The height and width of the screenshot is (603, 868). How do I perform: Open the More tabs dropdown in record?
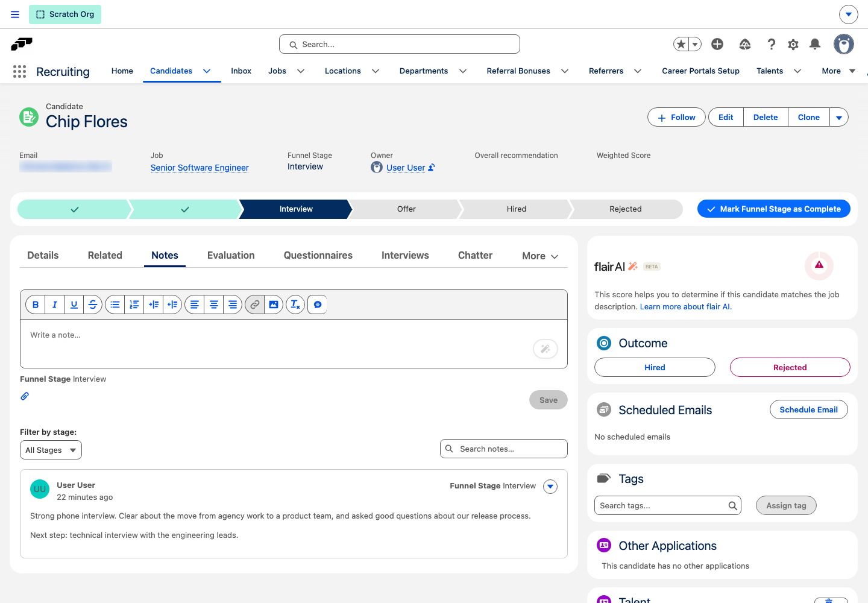540,256
